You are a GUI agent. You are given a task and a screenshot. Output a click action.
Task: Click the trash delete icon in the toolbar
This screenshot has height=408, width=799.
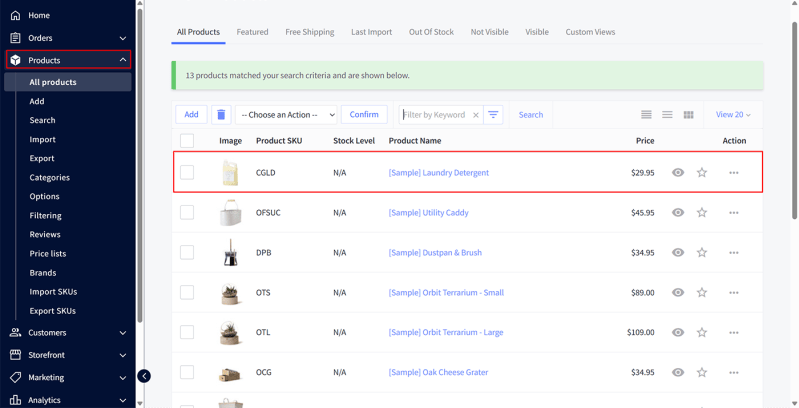pyautogui.click(x=221, y=115)
